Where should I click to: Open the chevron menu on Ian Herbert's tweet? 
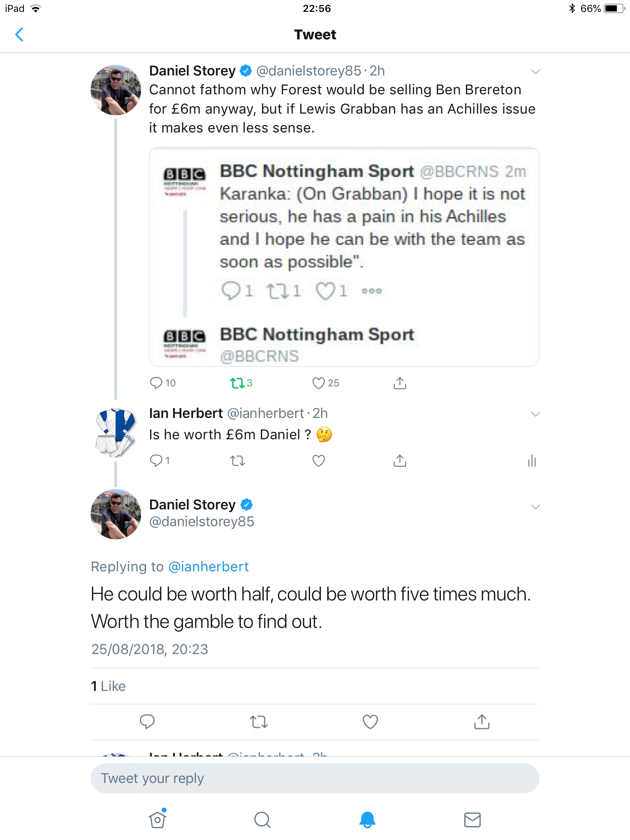tap(535, 414)
